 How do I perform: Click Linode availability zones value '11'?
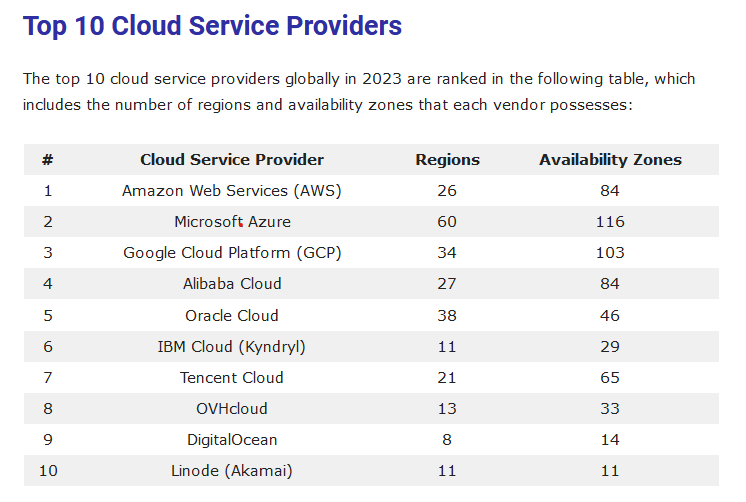[x=610, y=471]
